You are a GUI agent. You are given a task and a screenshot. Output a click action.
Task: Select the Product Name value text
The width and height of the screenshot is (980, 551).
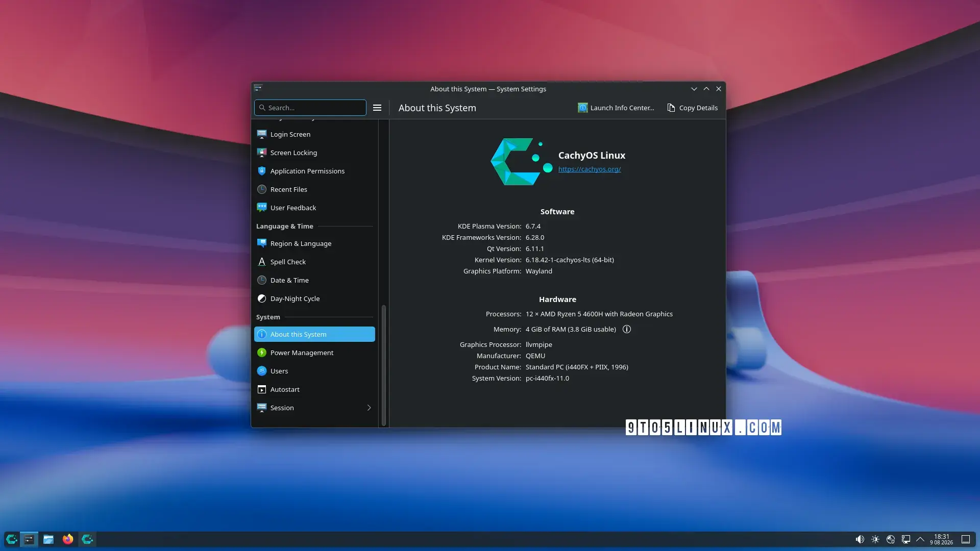point(577,367)
